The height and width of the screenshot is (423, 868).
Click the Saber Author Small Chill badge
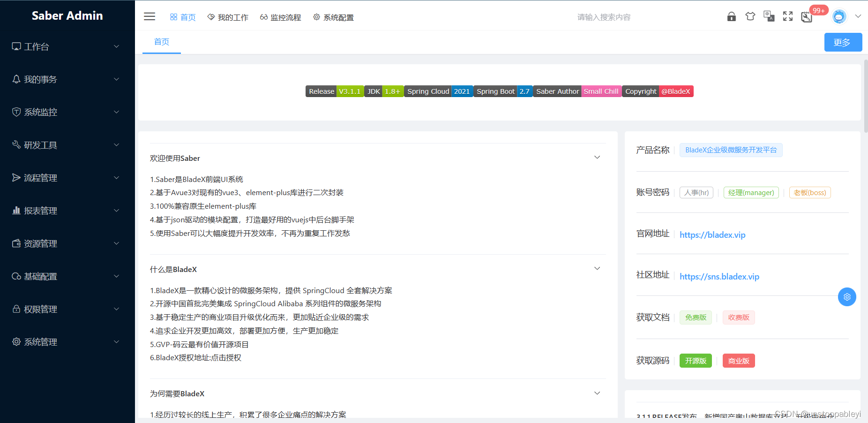(577, 91)
